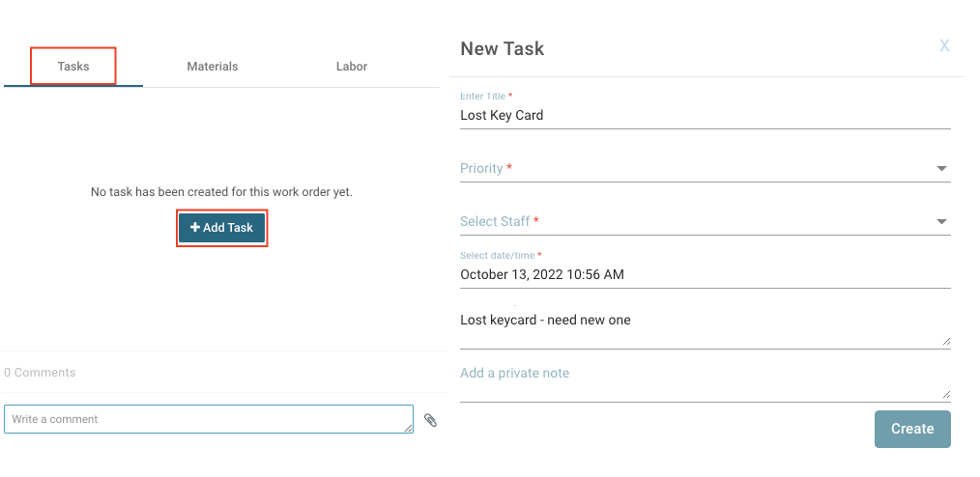Screen dimensions: 980x477
Task: Close the New Task panel
Action: pyautogui.click(x=944, y=46)
